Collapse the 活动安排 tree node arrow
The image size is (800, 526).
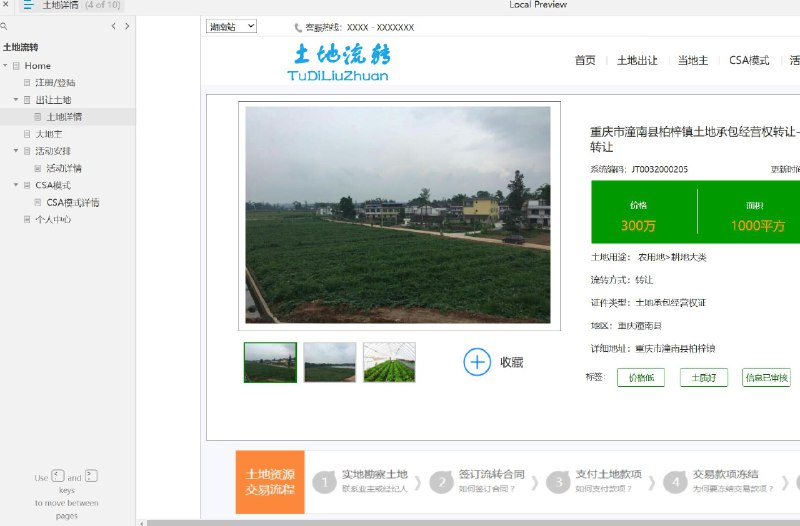click(16, 151)
